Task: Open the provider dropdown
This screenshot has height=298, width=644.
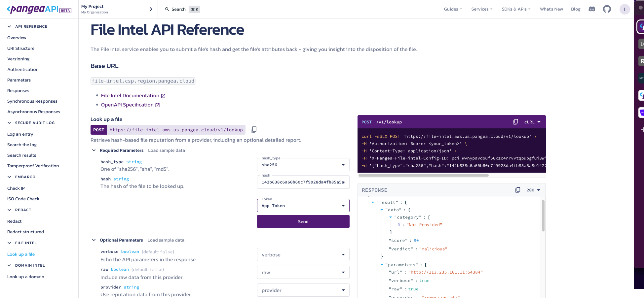Action: pos(303,290)
